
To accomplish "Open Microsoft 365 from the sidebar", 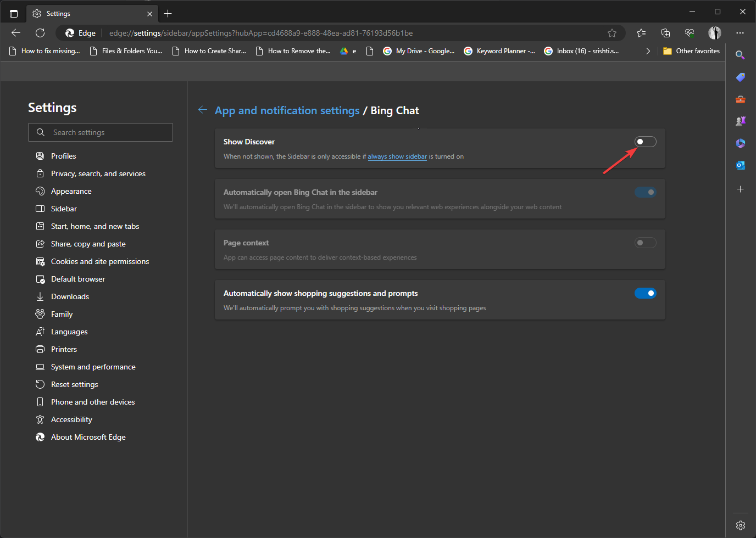I will point(740,143).
